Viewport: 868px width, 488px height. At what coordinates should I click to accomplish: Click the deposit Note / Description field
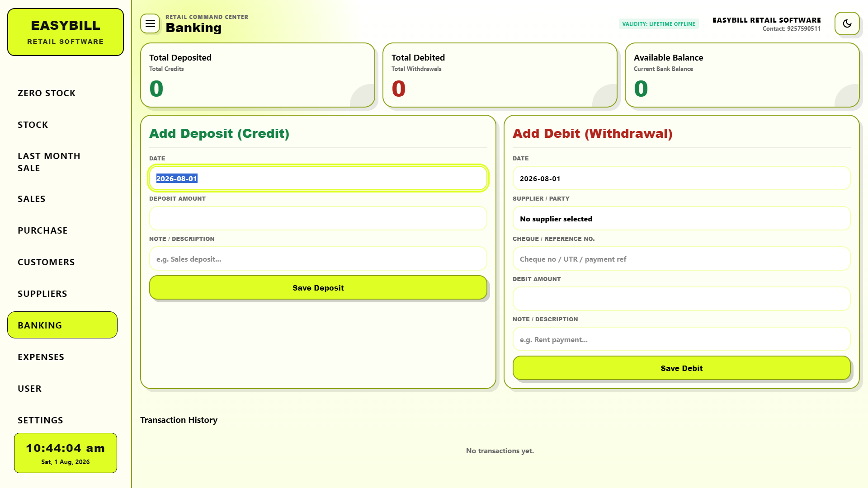[318, 258]
